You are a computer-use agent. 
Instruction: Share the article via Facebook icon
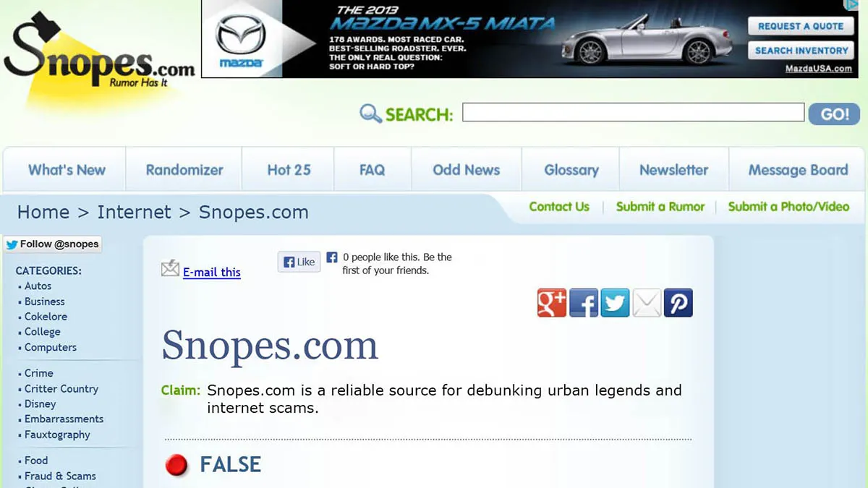[584, 303]
